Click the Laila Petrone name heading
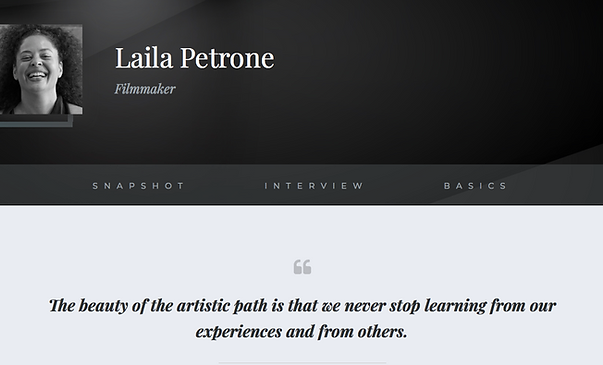Screen dimensions: 603x365 (195, 58)
